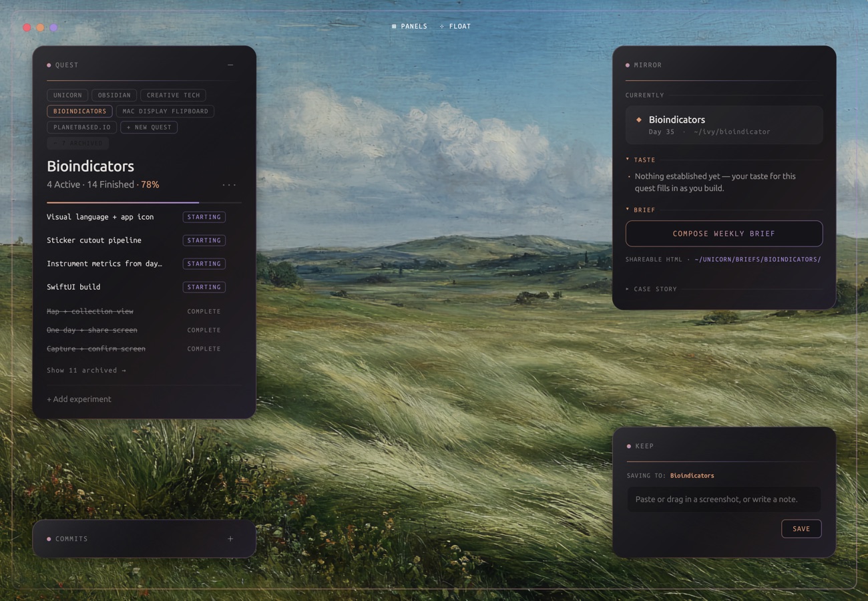
Task: Click the Saving To Bioindicators label
Action: 670,475
